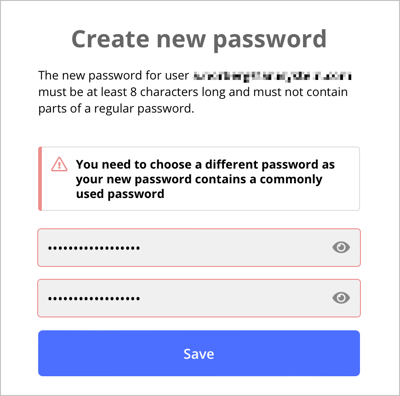Click "The new password for user" text
The height and width of the screenshot is (396, 400).
click(114, 76)
